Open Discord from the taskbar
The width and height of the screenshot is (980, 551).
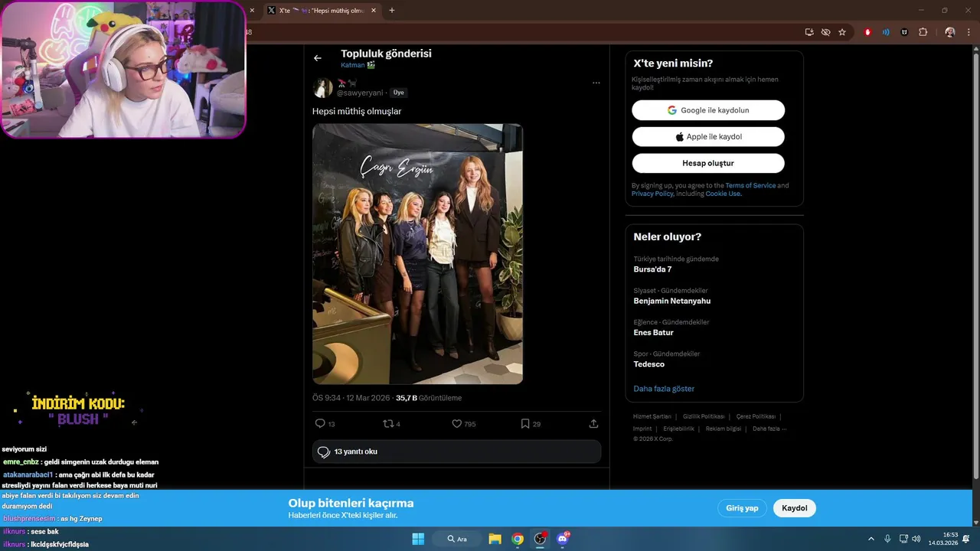pyautogui.click(x=563, y=539)
